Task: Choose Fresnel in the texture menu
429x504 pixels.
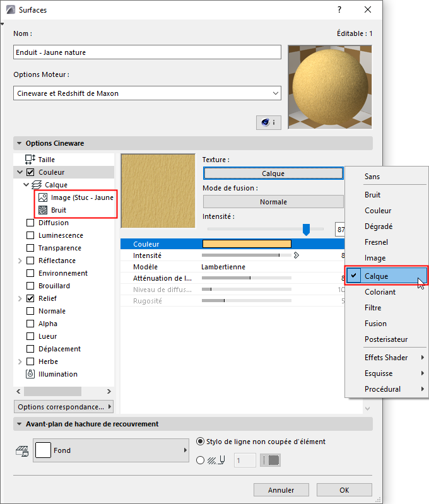Action: 387,242
